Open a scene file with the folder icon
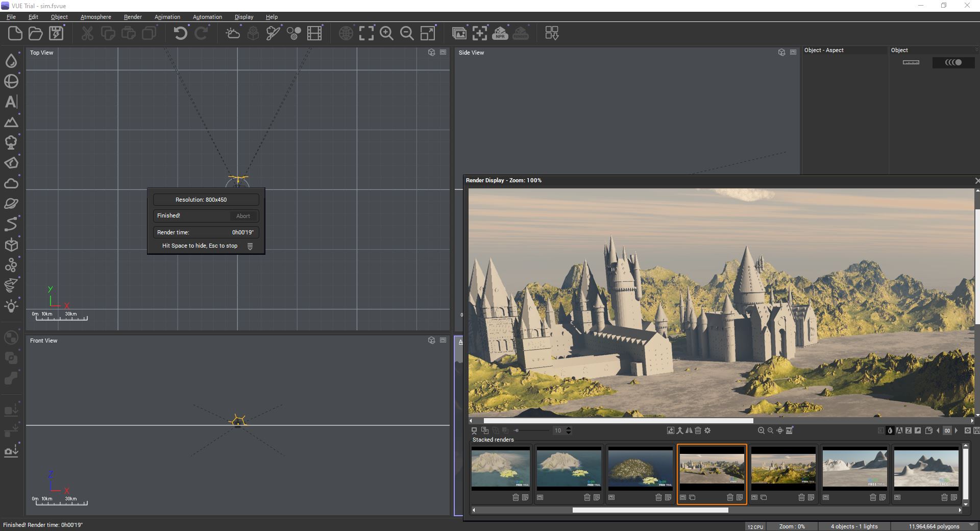Image resolution: width=980 pixels, height=531 pixels. tap(36, 34)
